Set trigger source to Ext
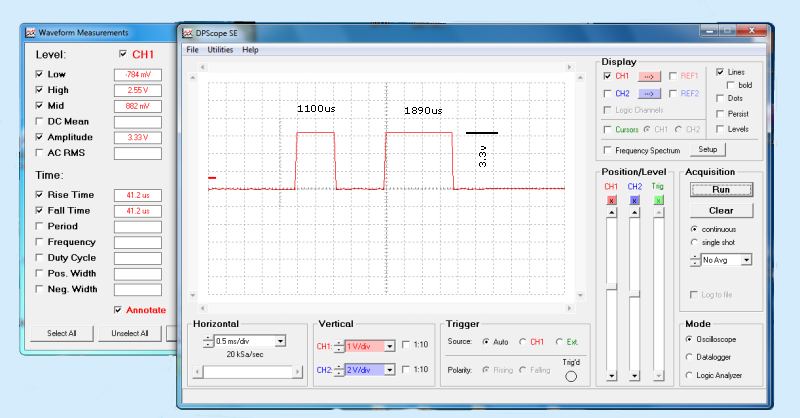This screenshot has height=418, width=800. 559,342
